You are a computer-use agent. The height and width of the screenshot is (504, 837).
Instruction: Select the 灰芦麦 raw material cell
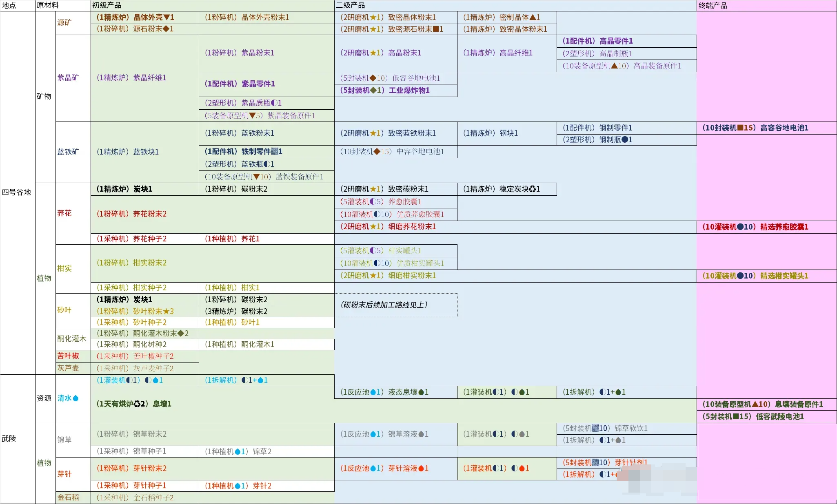pyautogui.click(x=73, y=368)
